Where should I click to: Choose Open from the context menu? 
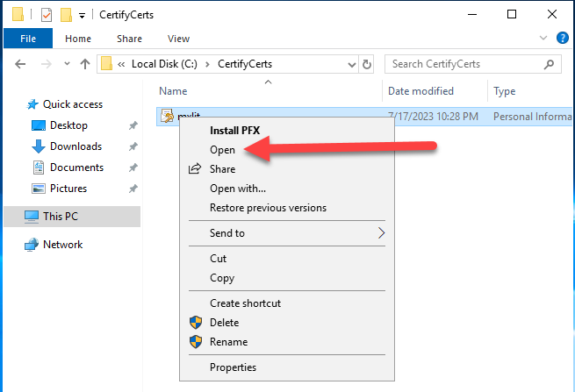click(222, 150)
